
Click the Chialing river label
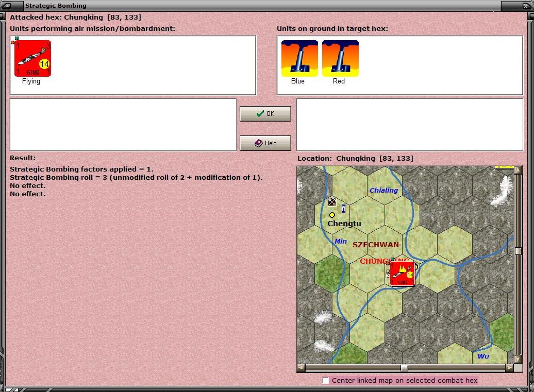[384, 190]
